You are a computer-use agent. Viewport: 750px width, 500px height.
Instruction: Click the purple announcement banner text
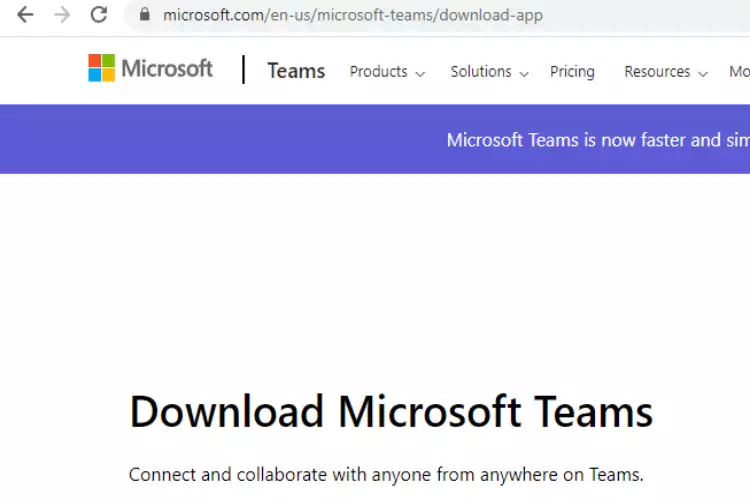coord(598,140)
